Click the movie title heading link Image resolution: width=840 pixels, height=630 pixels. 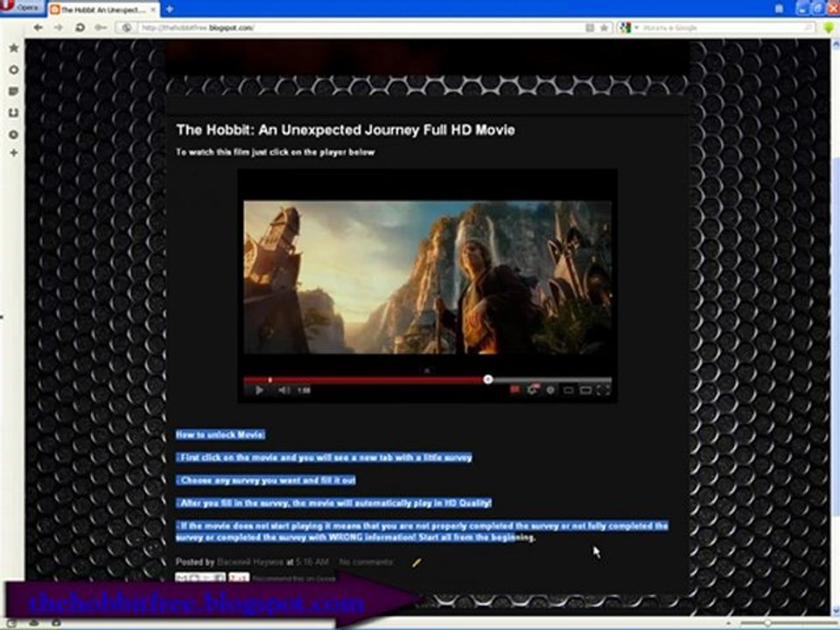click(x=346, y=130)
